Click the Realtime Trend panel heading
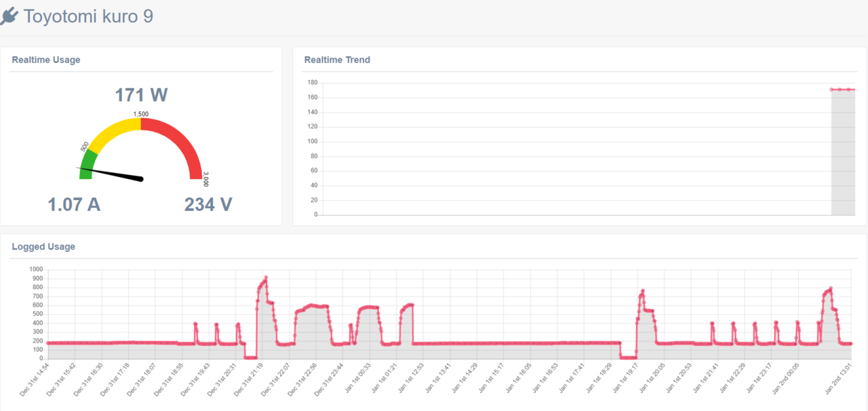 (x=337, y=60)
